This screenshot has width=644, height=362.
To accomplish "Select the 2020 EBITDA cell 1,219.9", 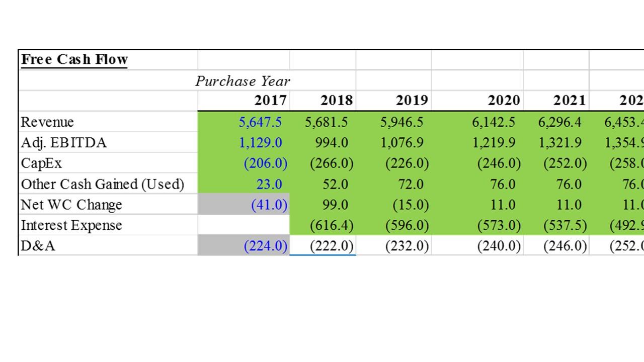I will (477, 142).
